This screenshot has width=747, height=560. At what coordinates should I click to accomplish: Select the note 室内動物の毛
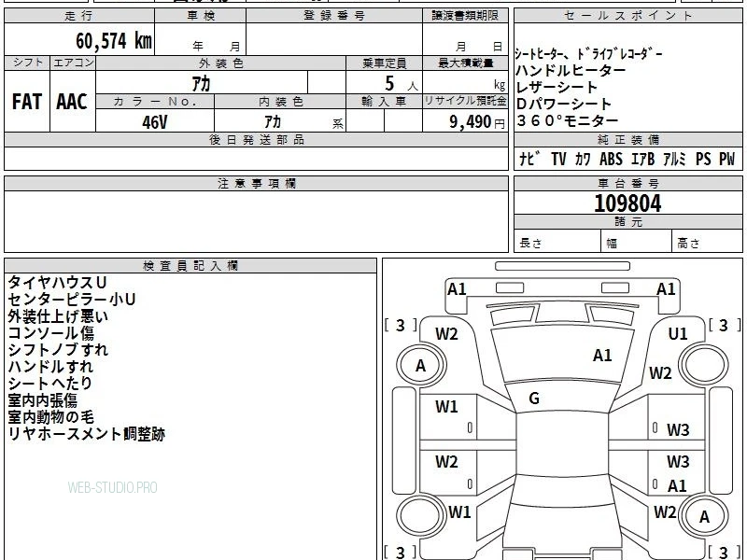51,417
